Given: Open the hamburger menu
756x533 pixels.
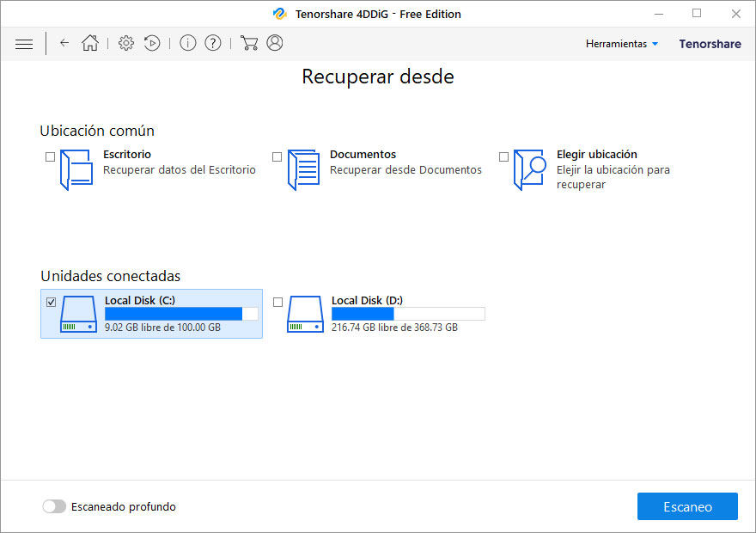Looking at the screenshot, I should 24,44.
